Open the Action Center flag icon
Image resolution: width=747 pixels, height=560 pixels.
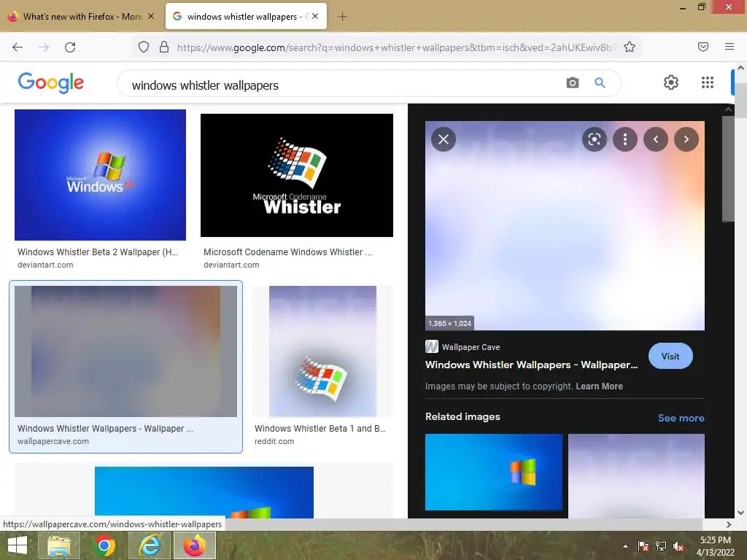click(x=643, y=546)
